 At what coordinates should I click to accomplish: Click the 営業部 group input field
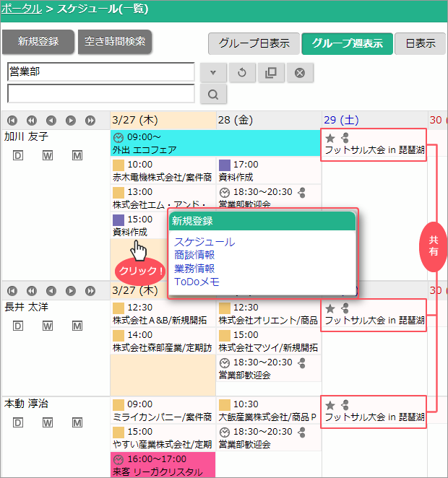(x=101, y=72)
